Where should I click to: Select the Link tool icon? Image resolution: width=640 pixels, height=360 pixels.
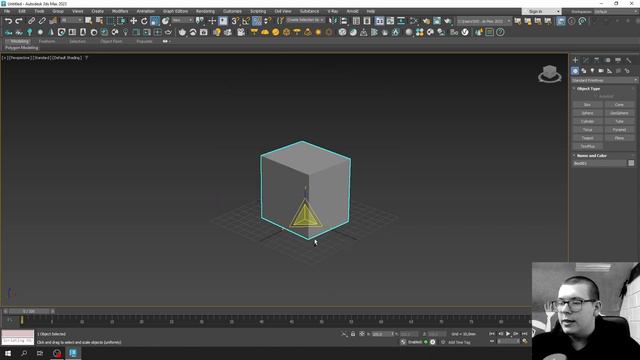(x=31, y=21)
